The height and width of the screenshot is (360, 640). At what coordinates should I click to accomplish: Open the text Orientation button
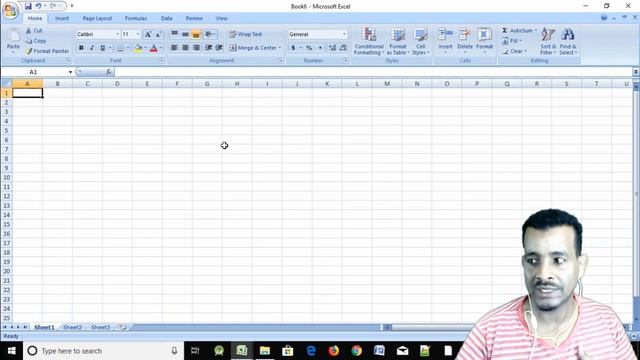tap(210, 34)
